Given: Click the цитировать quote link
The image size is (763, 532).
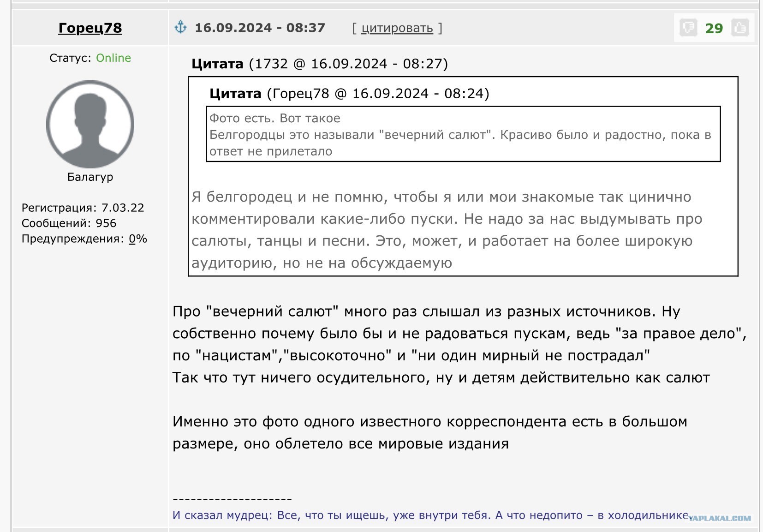Looking at the screenshot, I should click(397, 28).
